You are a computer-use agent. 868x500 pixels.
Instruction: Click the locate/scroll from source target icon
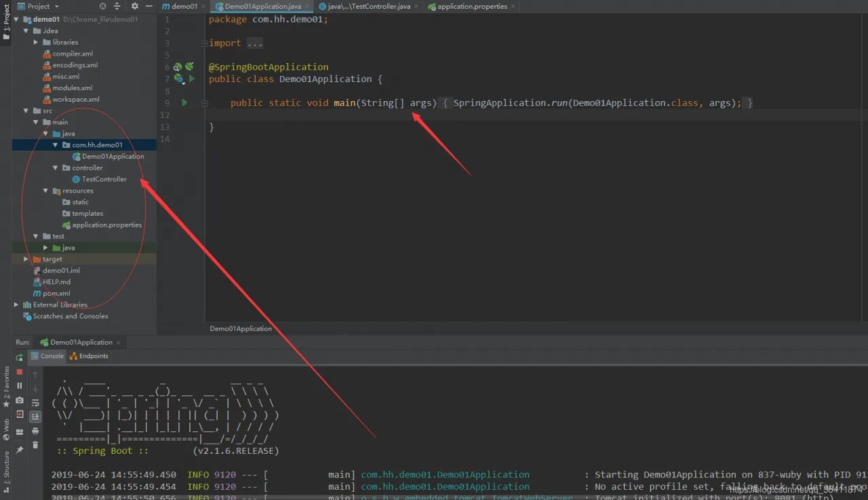[102, 6]
